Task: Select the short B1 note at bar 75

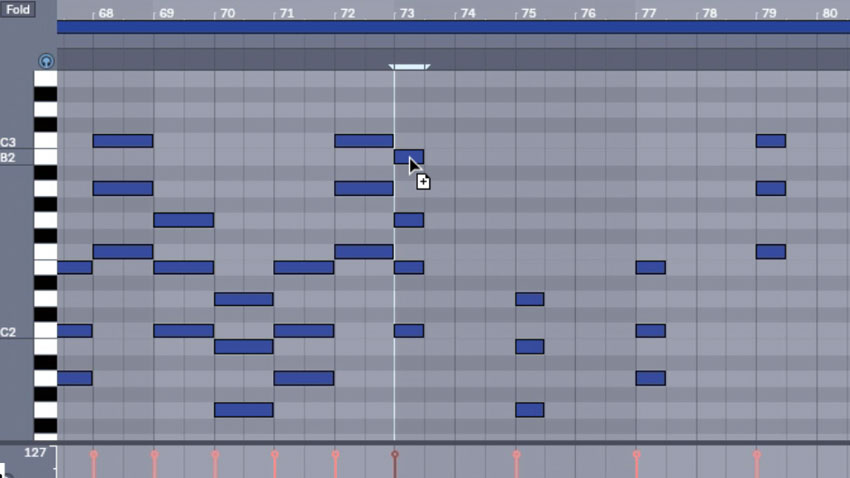Action: tap(530, 346)
